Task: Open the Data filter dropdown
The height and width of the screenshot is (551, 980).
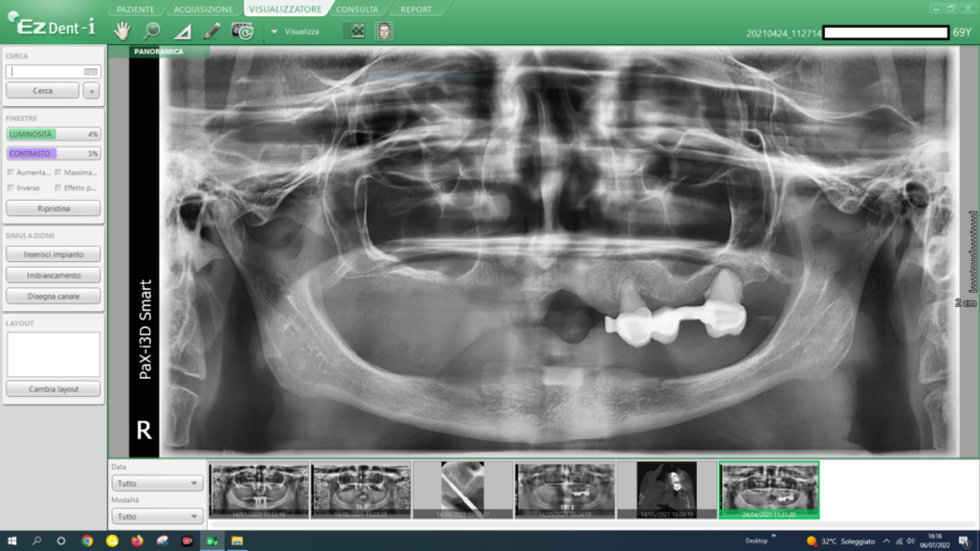Action: (156, 483)
